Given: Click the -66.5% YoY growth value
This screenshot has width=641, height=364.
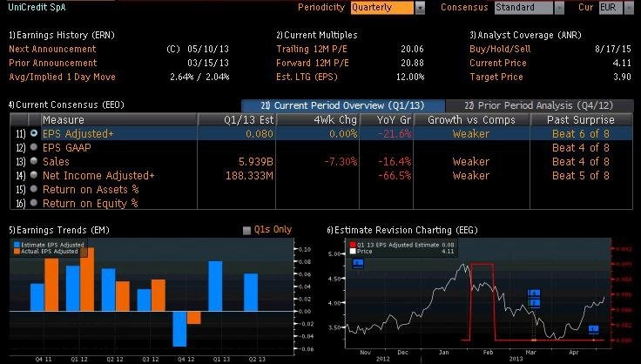Looking at the screenshot, I should click(395, 175).
